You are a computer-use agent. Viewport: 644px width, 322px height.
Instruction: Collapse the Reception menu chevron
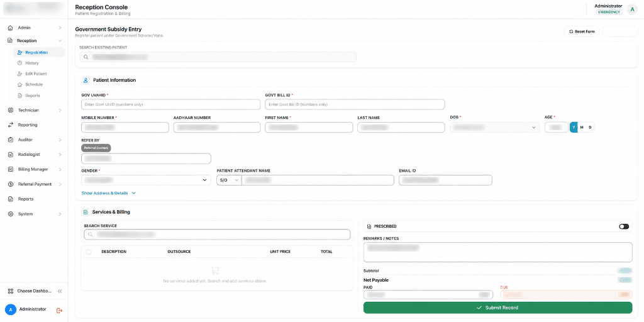click(60, 41)
